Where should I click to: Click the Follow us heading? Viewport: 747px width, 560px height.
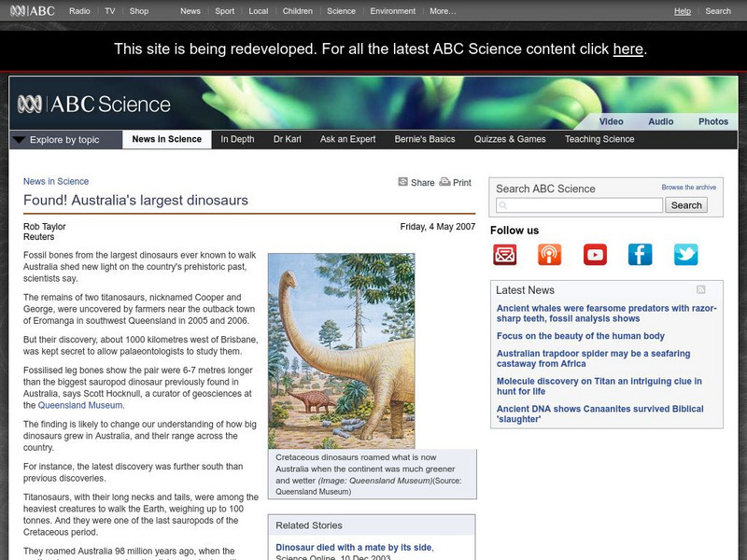pyautogui.click(x=514, y=231)
